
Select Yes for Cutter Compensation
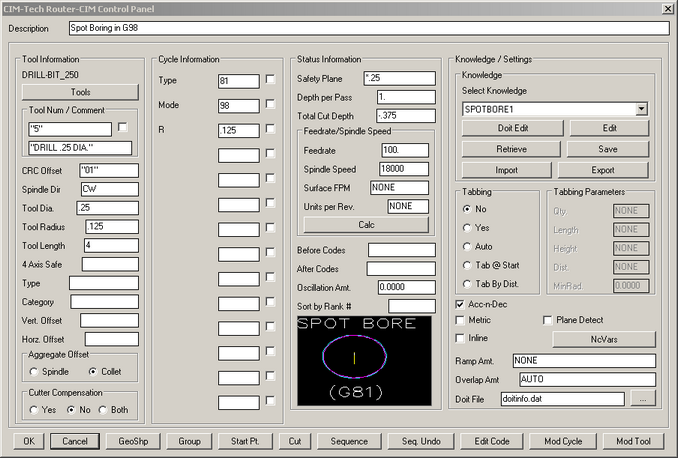tap(34, 410)
